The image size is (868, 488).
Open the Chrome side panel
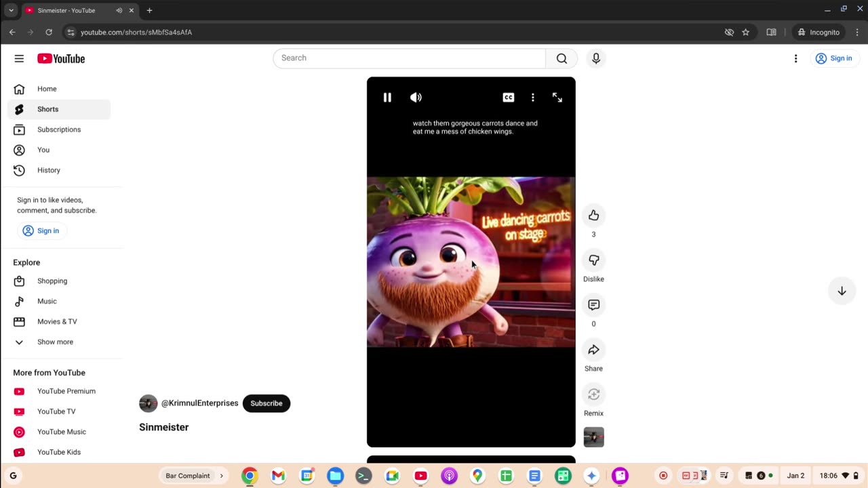[771, 32]
